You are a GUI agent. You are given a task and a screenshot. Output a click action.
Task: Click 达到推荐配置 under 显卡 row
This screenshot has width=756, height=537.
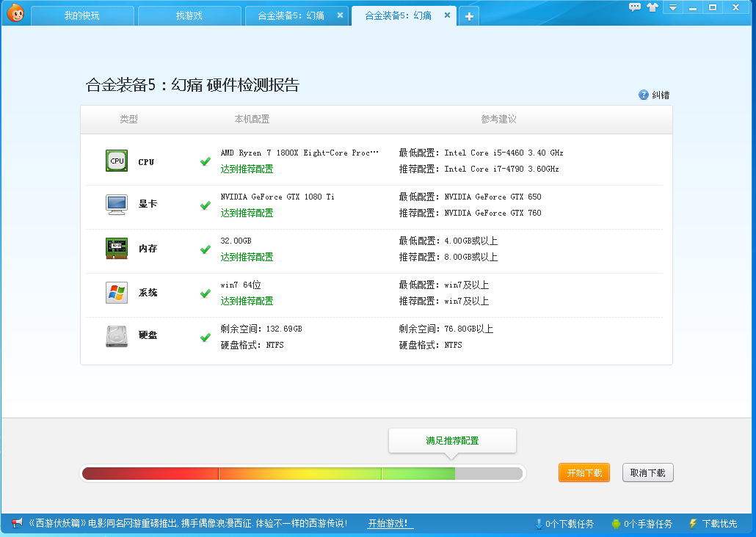[x=247, y=213]
